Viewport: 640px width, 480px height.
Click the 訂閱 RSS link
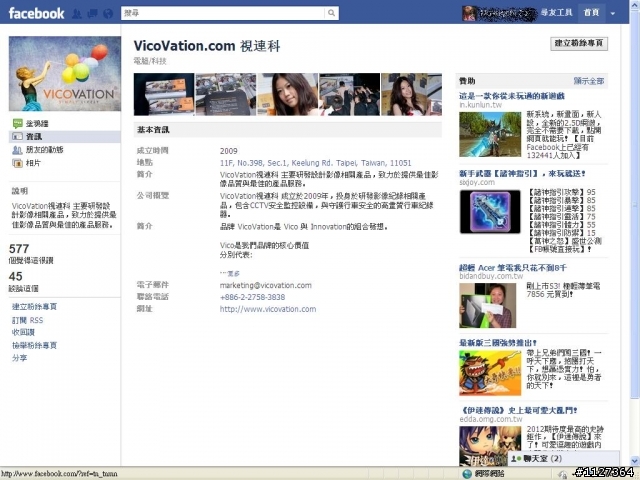point(27,320)
